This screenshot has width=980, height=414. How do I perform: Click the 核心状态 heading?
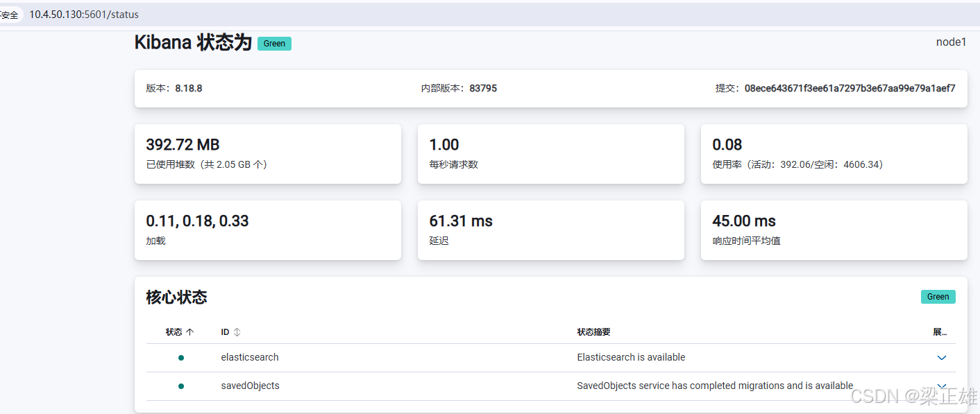pyautogui.click(x=176, y=297)
